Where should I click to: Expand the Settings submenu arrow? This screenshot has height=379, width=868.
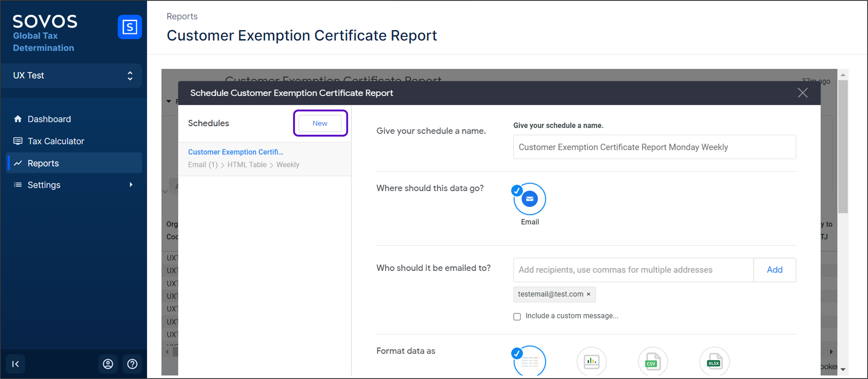coord(131,185)
